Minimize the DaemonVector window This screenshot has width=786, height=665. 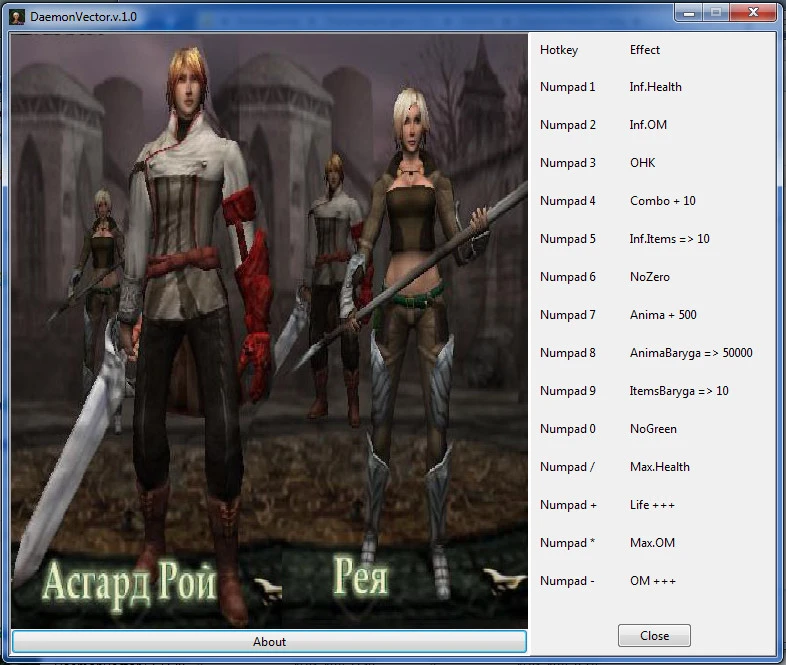click(x=686, y=12)
